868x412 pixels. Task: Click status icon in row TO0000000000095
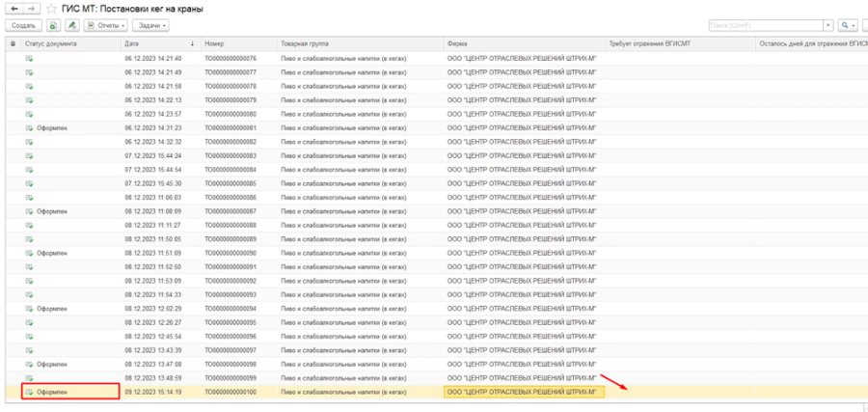pyautogui.click(x=29, y=322)
